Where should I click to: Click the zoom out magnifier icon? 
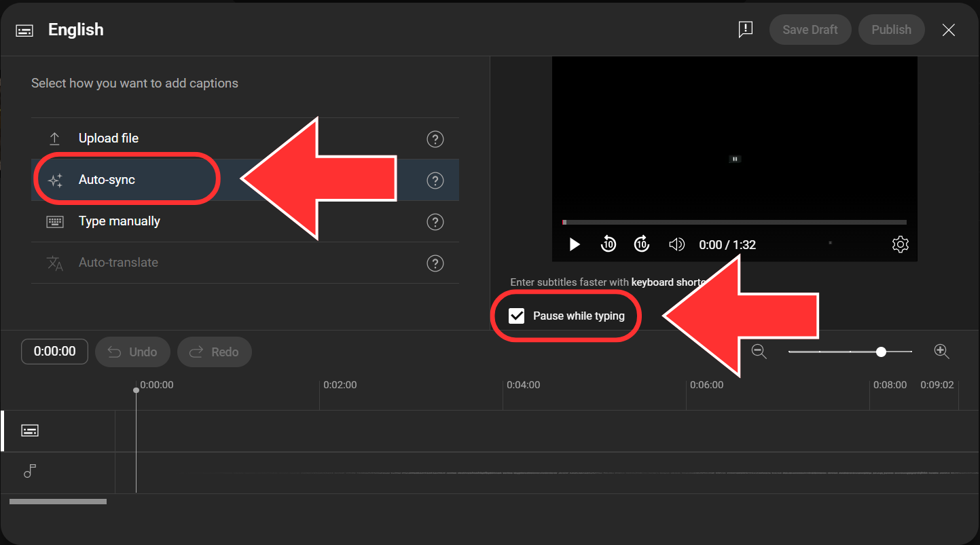click(759, 352)
